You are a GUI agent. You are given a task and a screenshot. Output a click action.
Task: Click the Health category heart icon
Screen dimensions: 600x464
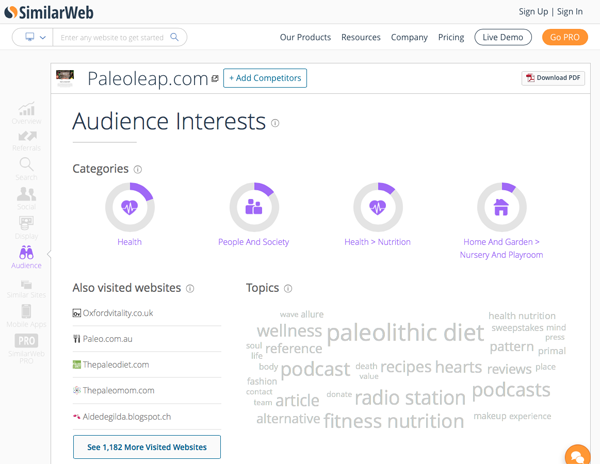point(130,207)
